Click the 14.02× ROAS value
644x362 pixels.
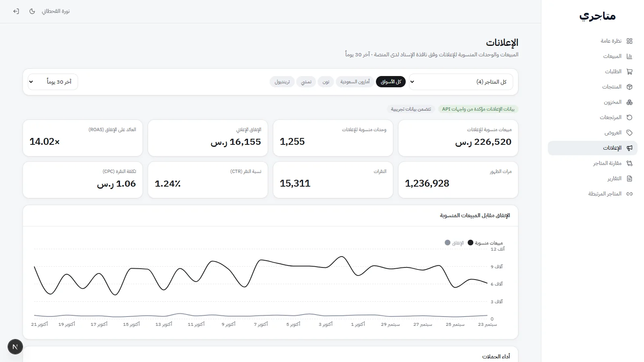coord(45,142)
